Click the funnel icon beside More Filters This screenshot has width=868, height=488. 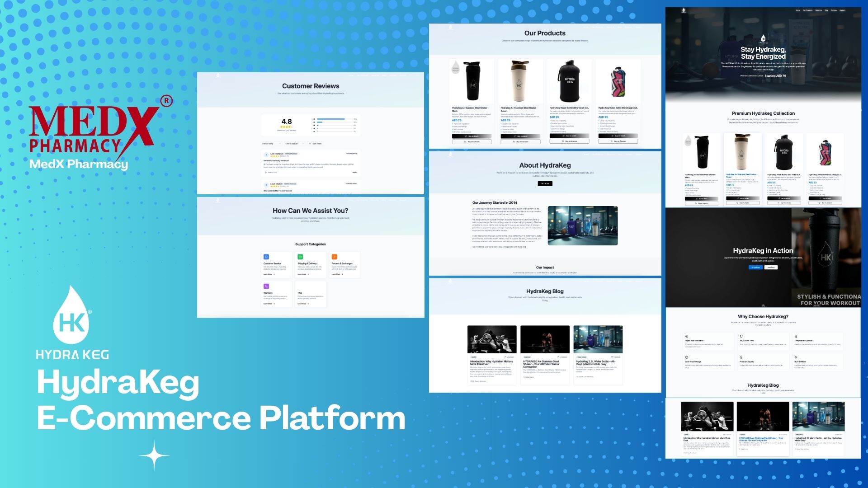[x=310, y=144]
